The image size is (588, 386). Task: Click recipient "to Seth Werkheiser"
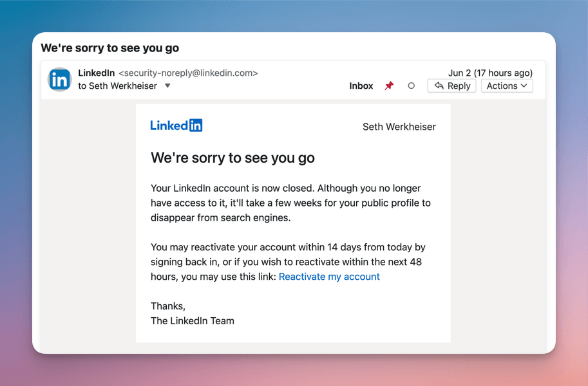point(118,86)
